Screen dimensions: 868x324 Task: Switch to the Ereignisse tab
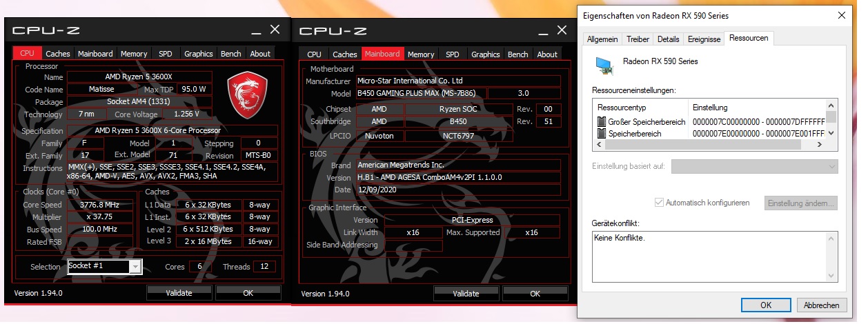pos(704,39)
